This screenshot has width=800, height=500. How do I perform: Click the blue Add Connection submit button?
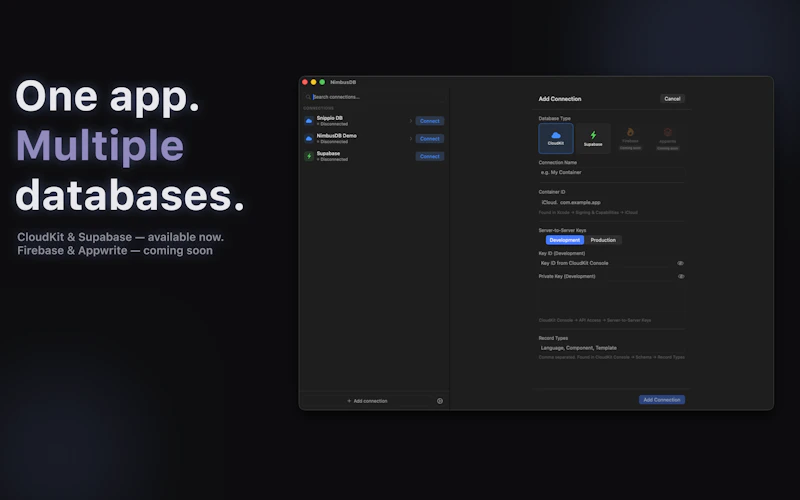[x=662, y=400]
